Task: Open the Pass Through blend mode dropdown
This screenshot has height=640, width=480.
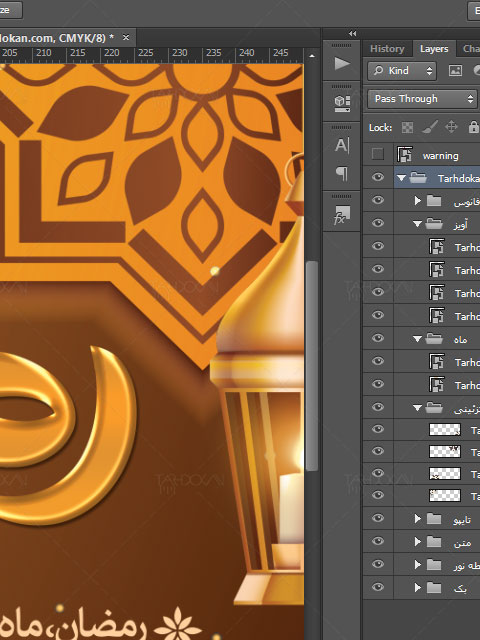Action: [422, 99]
